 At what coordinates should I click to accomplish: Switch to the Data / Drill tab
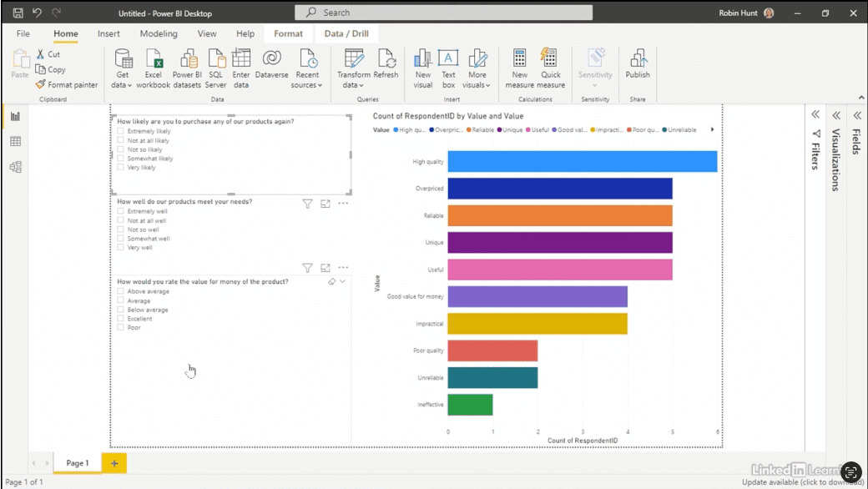(346, 33)
